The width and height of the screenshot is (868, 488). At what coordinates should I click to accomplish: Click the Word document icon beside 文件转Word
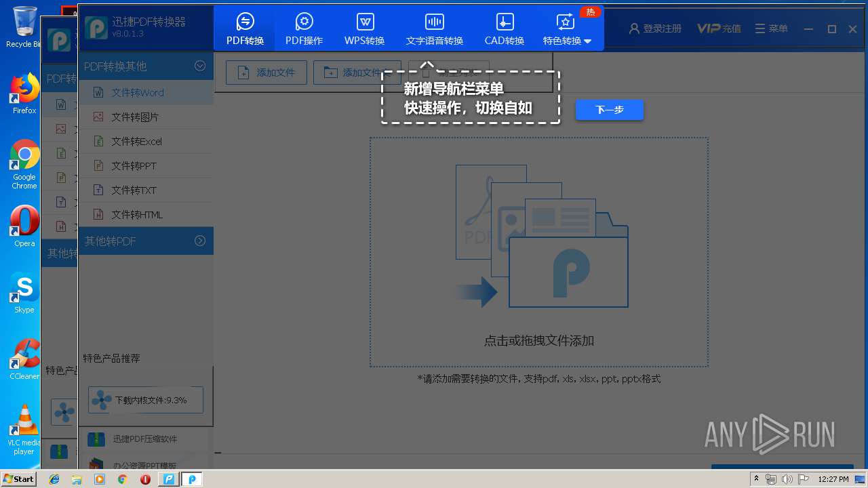[x=98, y=92]
